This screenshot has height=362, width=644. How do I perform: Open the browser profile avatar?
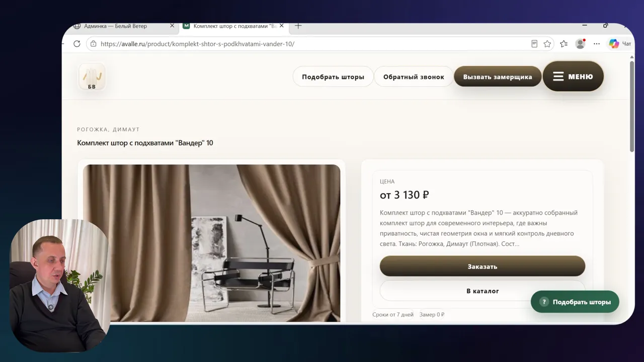(580, 44)
